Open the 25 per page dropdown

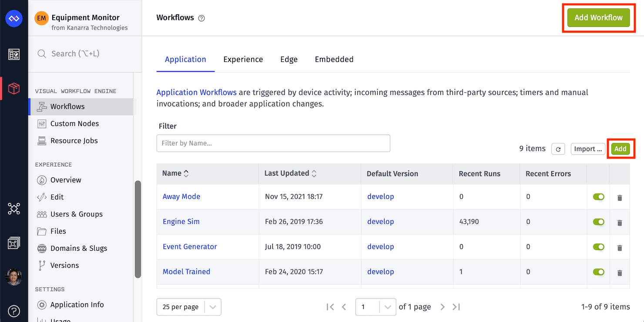tap(188, 307)
